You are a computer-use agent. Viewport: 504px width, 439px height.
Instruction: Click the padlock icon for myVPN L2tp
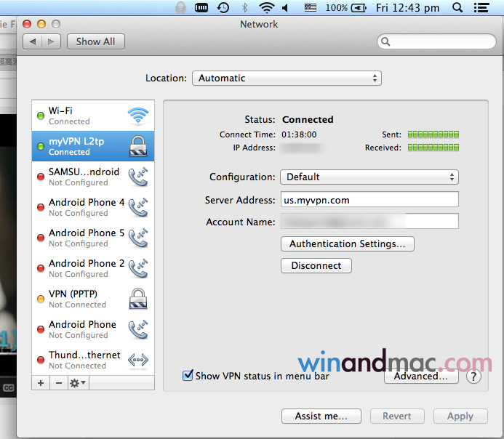pyautogui.click(x=138, y=146)
